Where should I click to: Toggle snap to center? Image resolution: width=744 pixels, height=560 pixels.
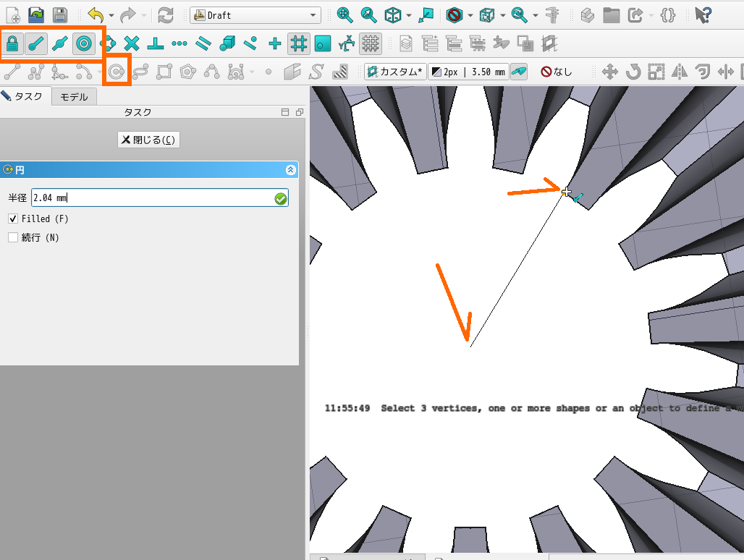click(84, 44)
